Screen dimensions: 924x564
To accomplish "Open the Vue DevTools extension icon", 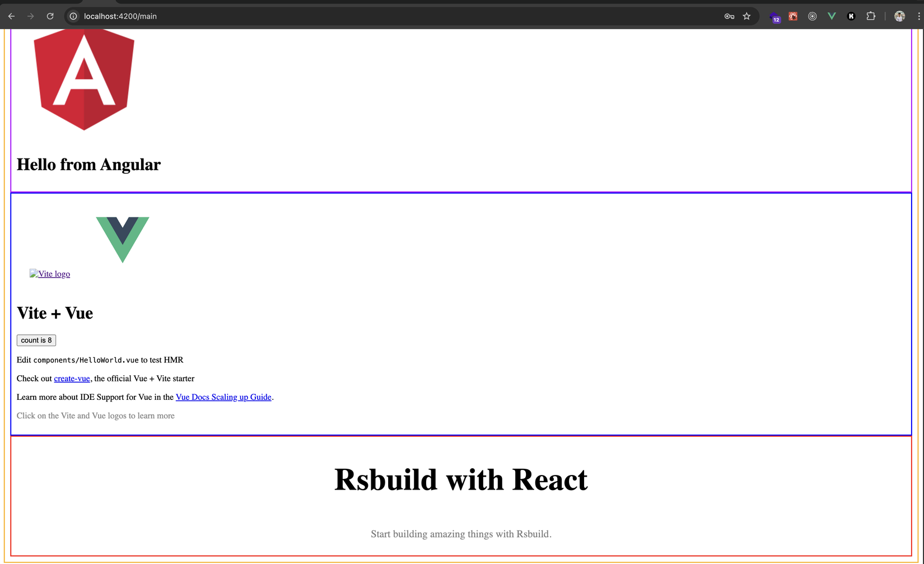I will click(x=831, y=16).
